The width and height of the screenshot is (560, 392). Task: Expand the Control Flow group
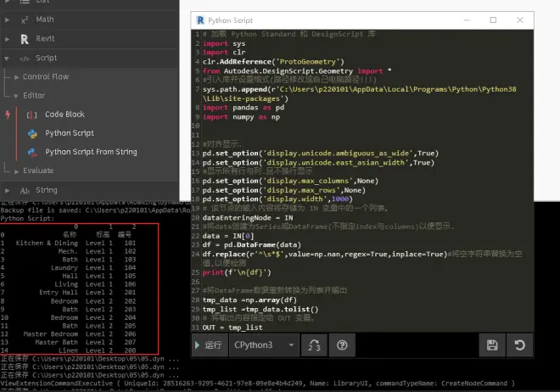[16, 77]
